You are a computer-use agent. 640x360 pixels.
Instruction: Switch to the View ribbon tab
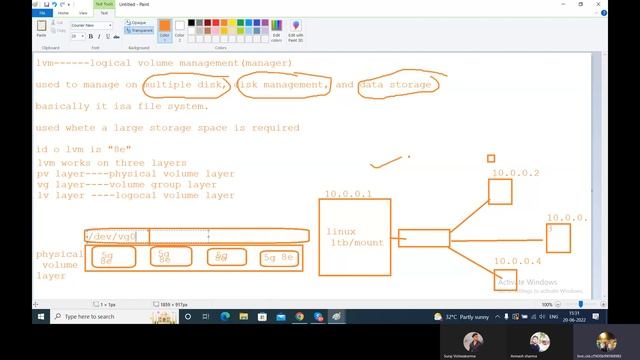click(x=83, y=13)
